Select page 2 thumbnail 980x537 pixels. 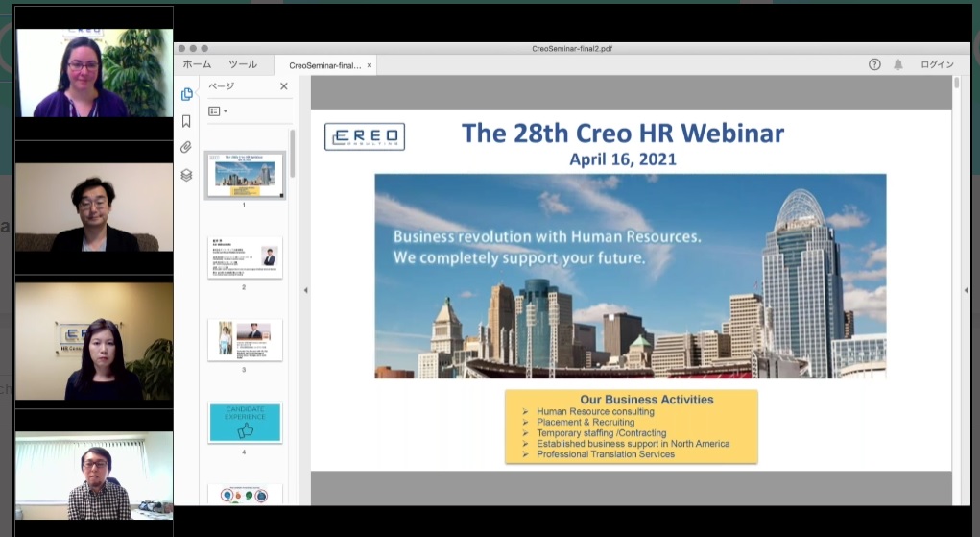(245, 257)
